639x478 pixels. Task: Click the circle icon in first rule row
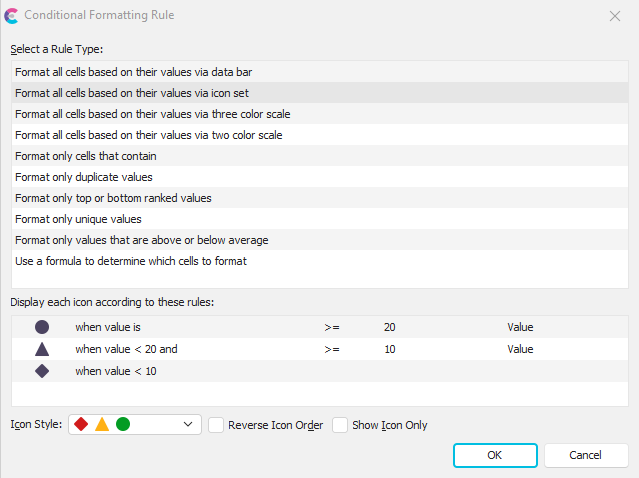coord(42,327)
